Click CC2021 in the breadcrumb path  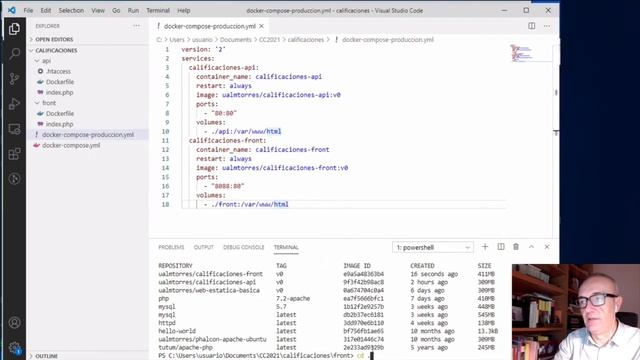pyautogui.click(x=269, y=40)
